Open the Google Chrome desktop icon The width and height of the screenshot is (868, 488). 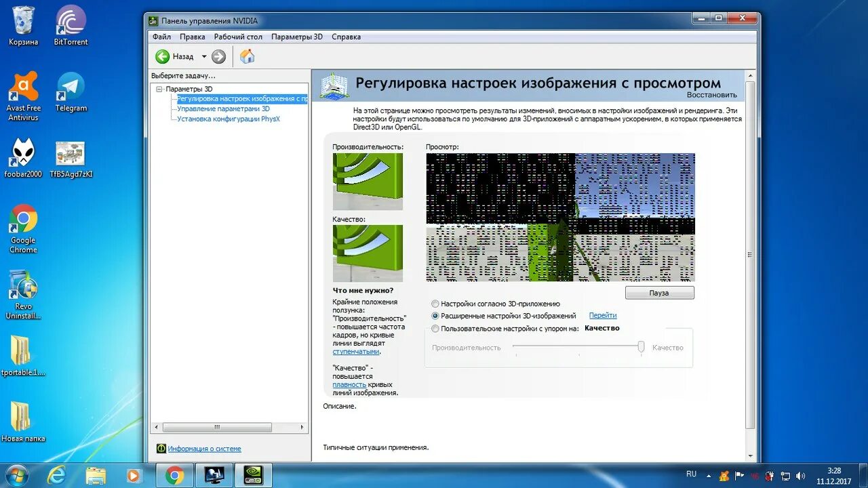[x=23, y=229]
